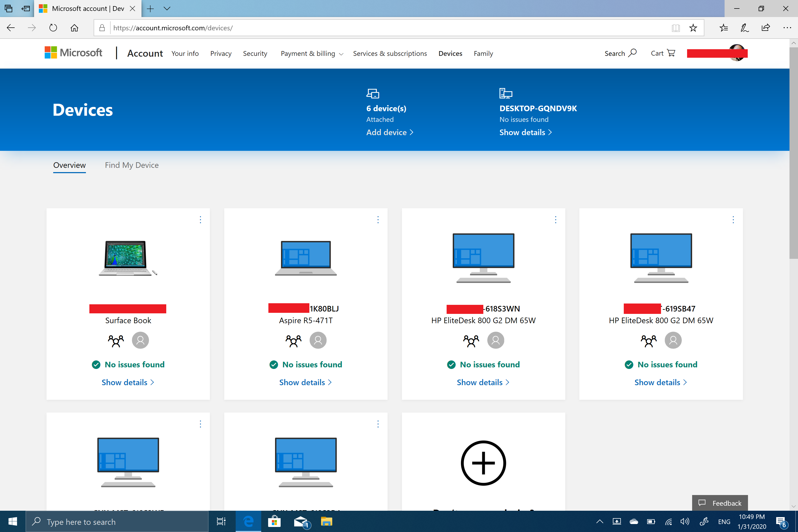
Task: Show details for 618S3WN EliteDesk
Action: coord(483,383)
